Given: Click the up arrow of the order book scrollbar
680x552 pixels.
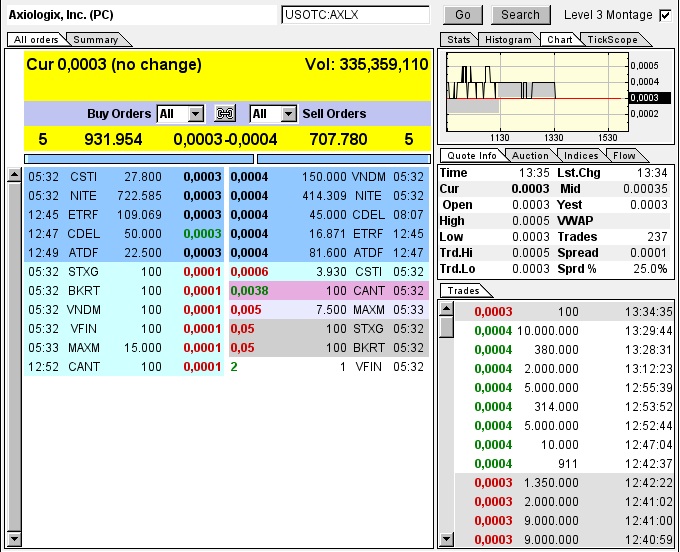Looking at the screenshot, I should 14,175.
